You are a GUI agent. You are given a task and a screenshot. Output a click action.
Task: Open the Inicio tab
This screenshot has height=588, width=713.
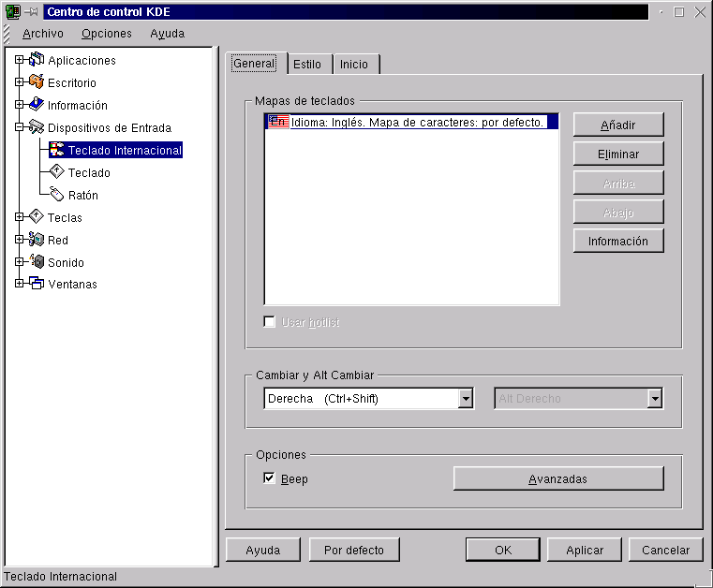(354, 65)
